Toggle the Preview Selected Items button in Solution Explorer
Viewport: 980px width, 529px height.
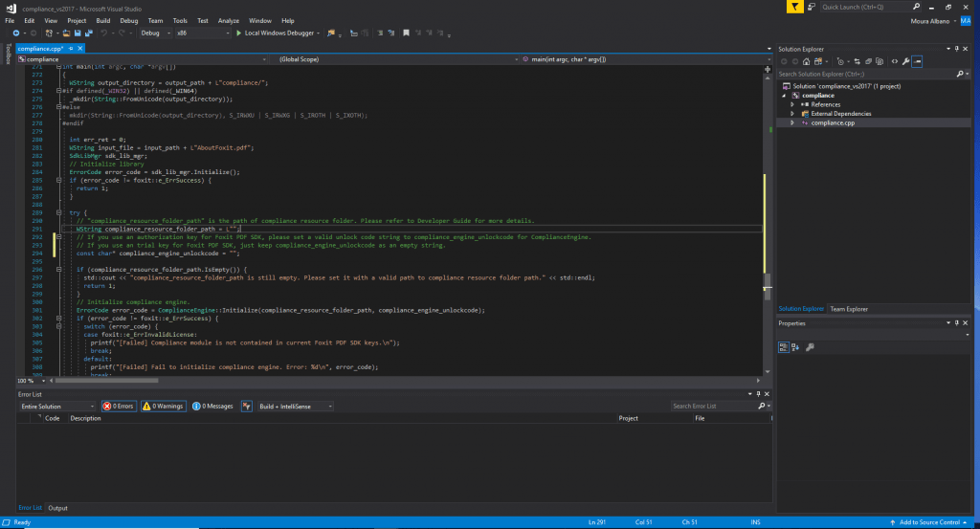(x=917, y=61)
